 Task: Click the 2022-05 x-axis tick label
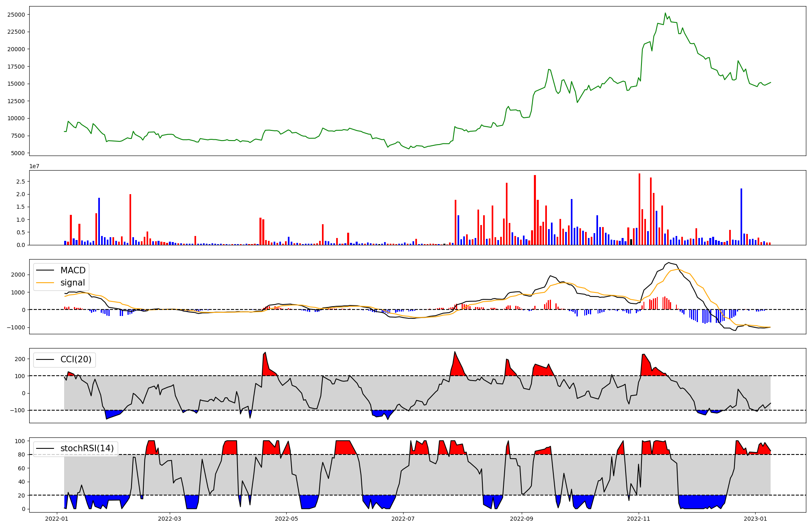(x=286, y=518)
